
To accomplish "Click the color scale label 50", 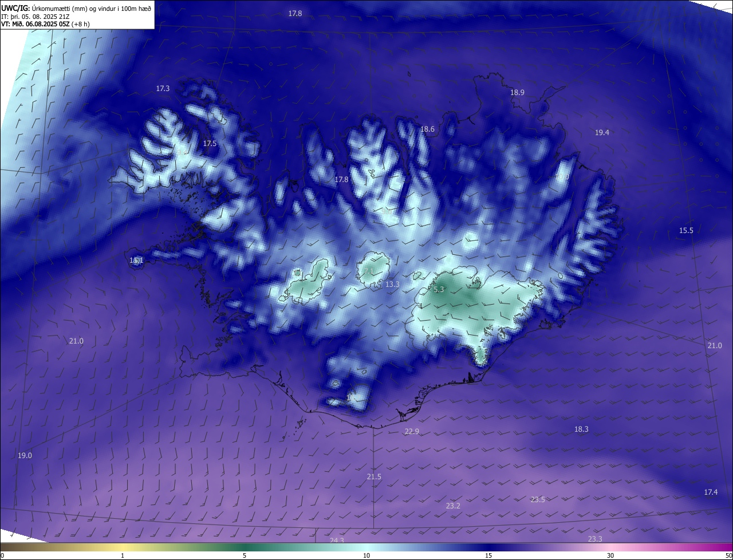I will 728,555.
